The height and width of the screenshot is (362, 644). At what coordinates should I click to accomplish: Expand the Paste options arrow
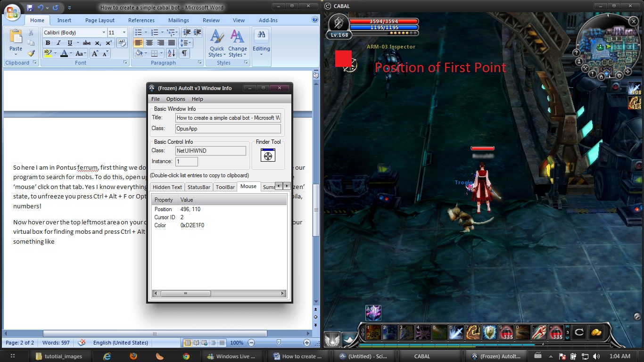coord(16,54)
